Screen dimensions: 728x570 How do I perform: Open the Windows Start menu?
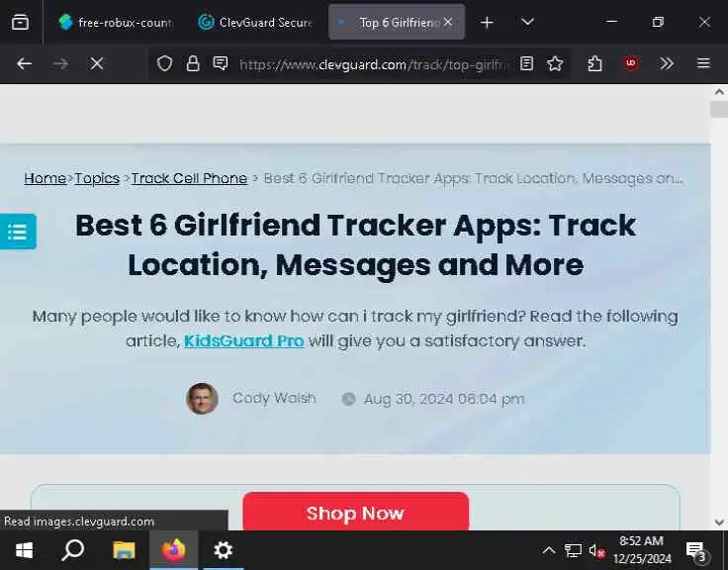coord(24,550)
